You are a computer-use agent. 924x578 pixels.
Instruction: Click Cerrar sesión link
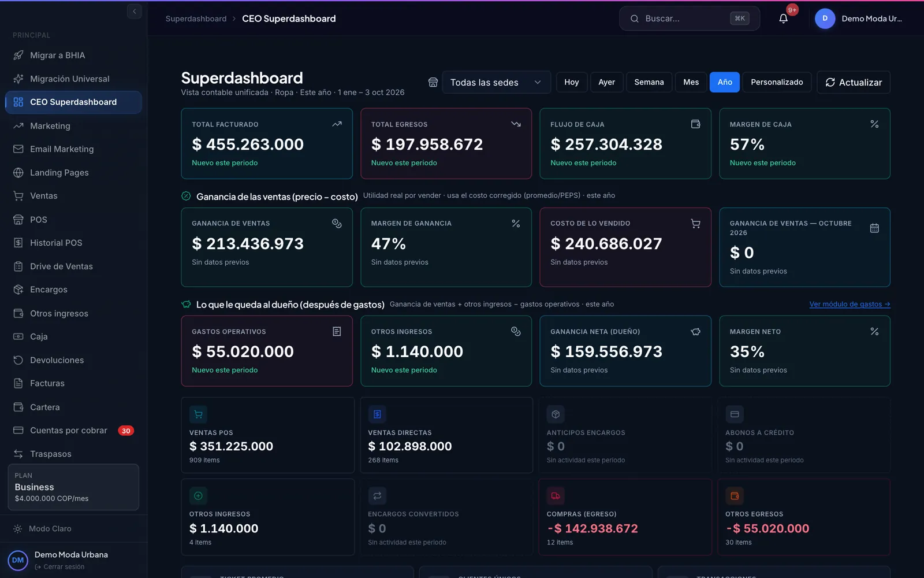point(59,567)
